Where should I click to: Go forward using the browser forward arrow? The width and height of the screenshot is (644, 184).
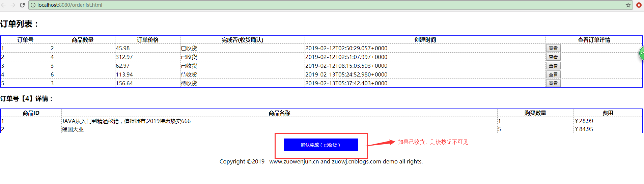pyautogui.click(x=13, y=5)
